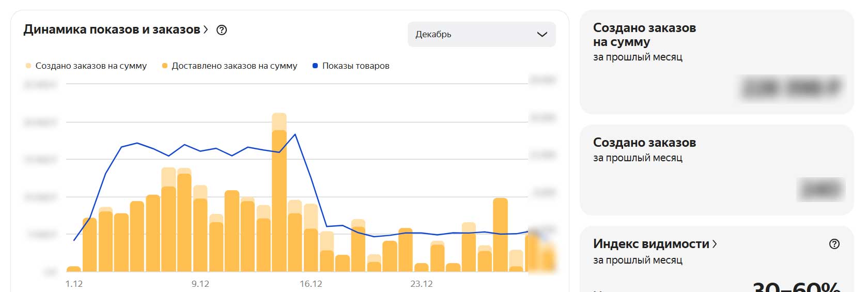Viewport: 868px width, 292px height.
Task: Open the Декабрь month dropdown
Action: [482, 34]
